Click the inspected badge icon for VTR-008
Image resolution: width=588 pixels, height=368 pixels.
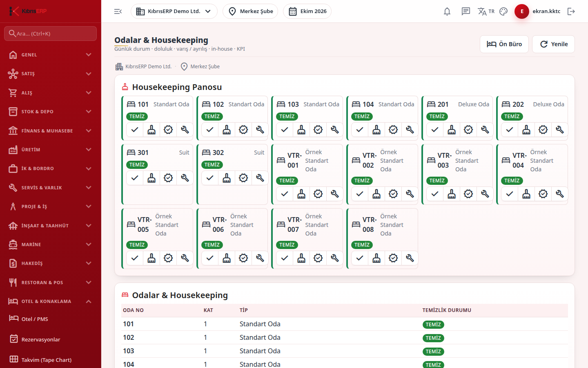coord(393,258)
